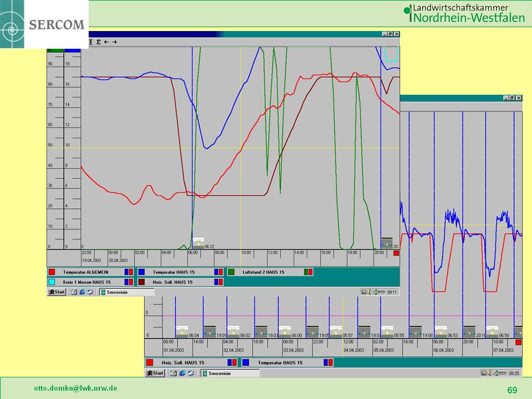Viewport: 532px width, 399px height.
Task: Click green color swatch of Luftstand 2
Action: click(x=231, y=272)
